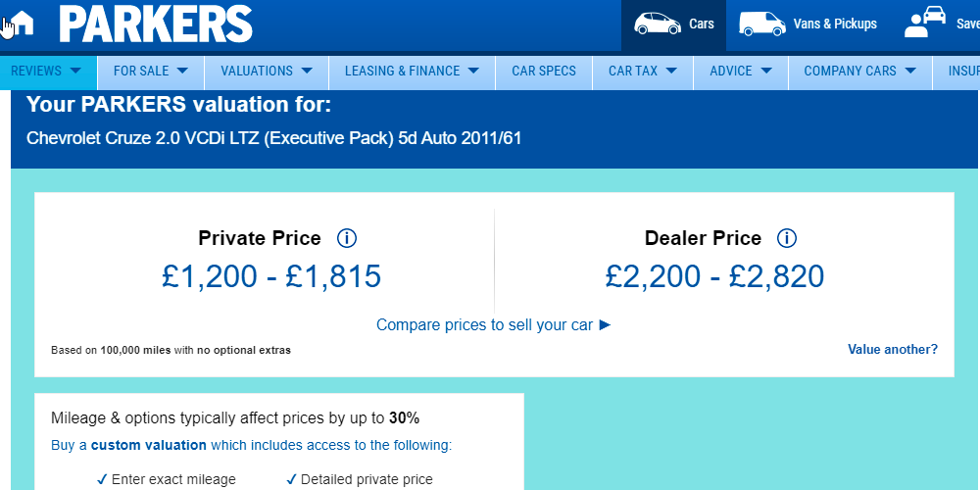Click the home icon in header
This screenshot has width=980, height=490.
(20, 23)
